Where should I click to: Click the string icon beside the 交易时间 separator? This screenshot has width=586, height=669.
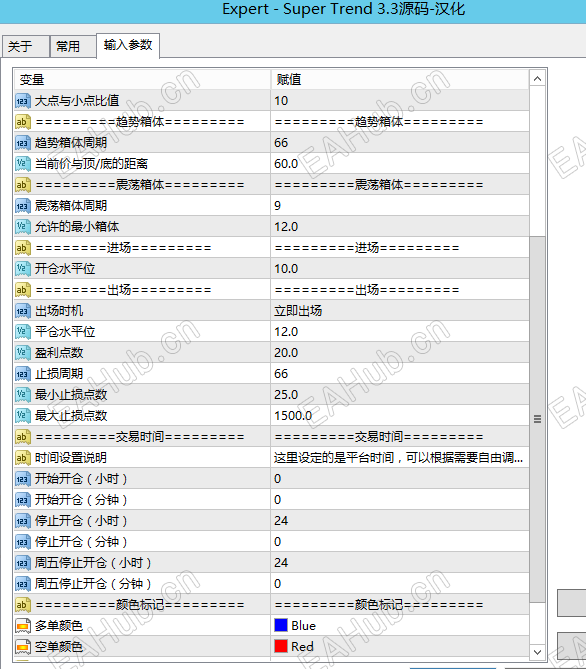click(23, 437)
